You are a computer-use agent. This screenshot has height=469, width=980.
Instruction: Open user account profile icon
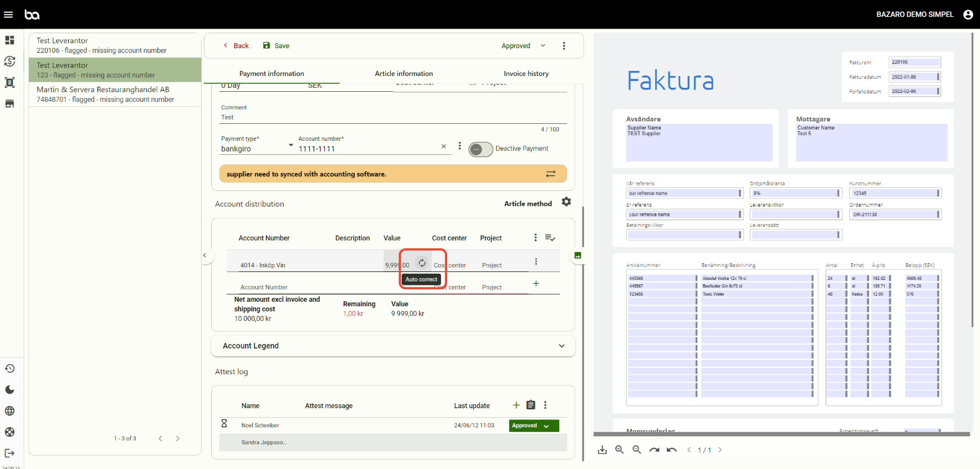coord(968,15)
